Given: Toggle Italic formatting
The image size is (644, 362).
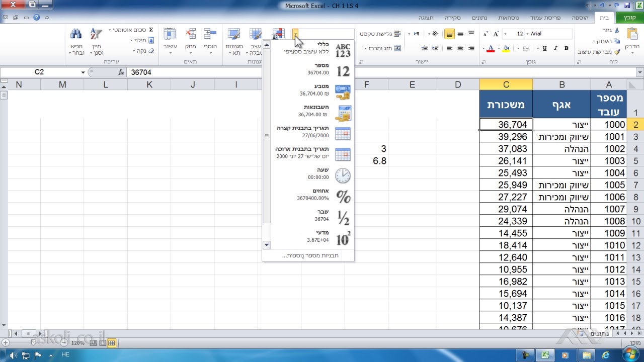Looking at the screenshot, I should pyautogui.click(x=555, y=48).
